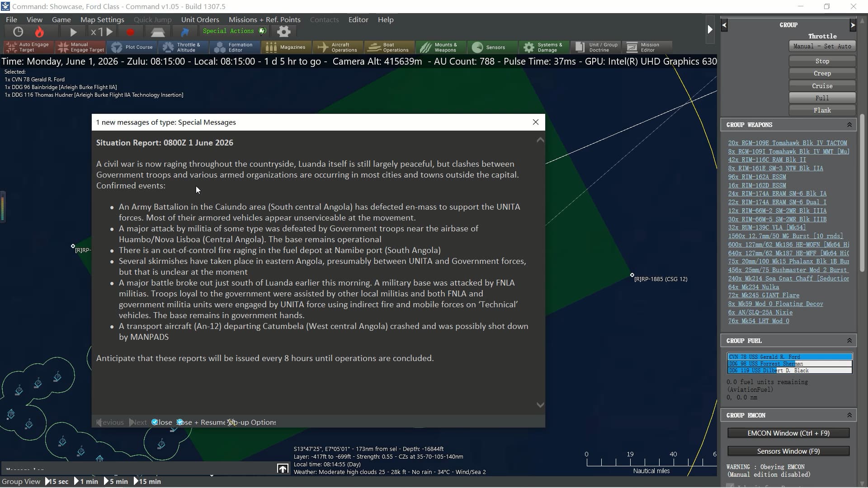Collapse the right side panel arrow
This screenshot has width=868, height=488.
coord(710,29)
